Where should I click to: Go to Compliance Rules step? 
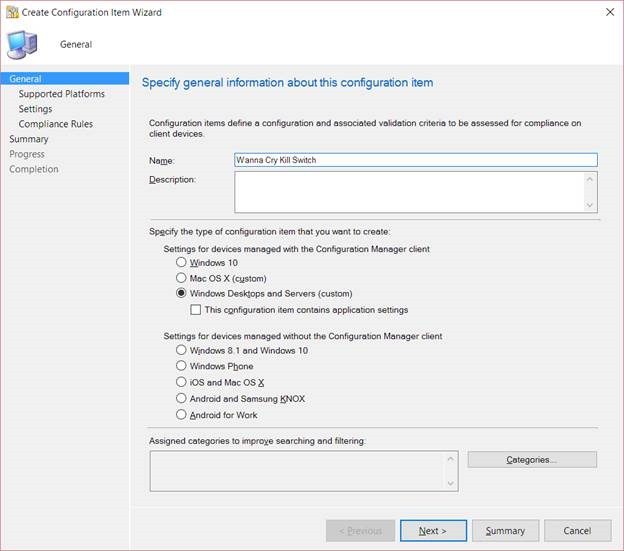[x=56, y=124]
